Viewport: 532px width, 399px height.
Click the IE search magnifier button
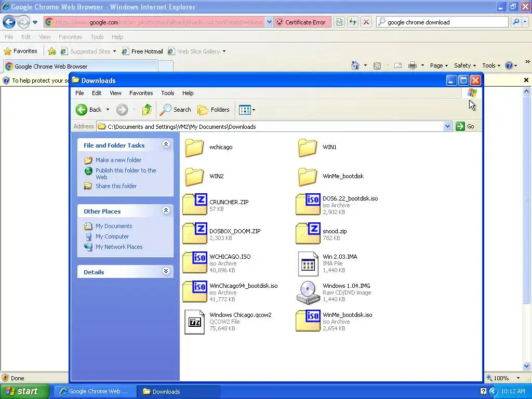pyautogui.click(x=516, y=22)
